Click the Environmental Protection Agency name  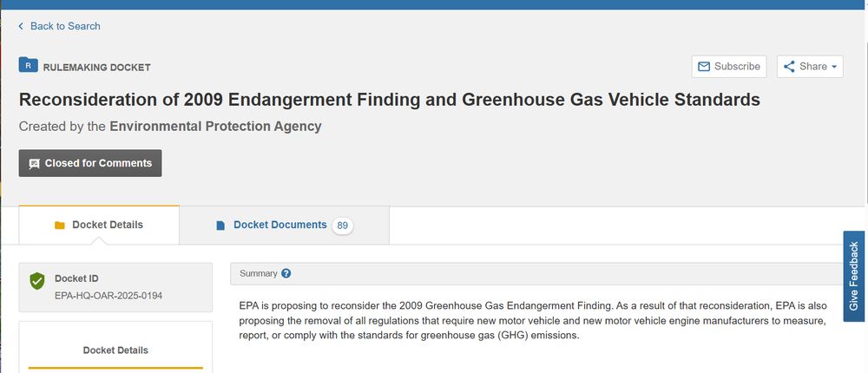[215, 127]
